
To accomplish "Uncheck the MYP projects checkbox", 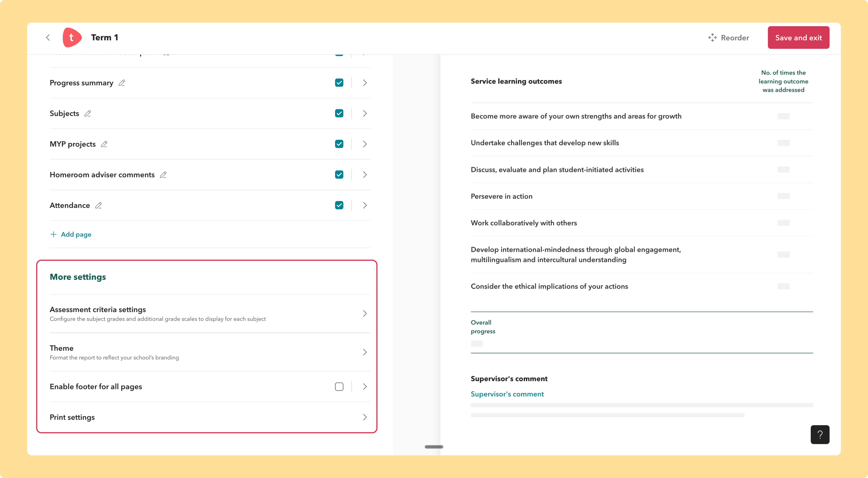I will 339,144.
